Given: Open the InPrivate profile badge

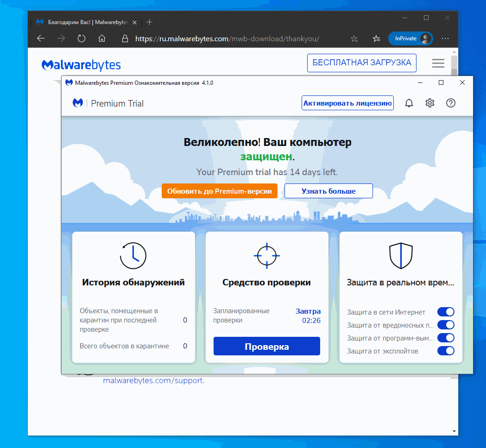Looking at the screenshot, I should 410,38.
